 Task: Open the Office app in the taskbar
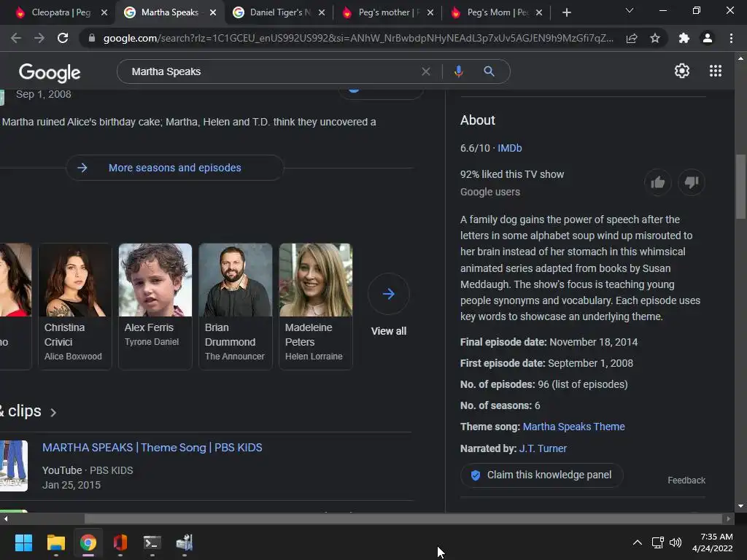point(120,542)
